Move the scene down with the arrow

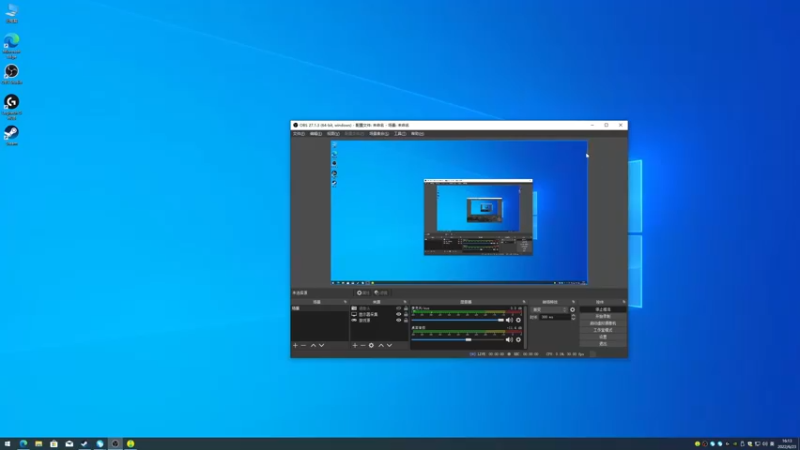coord(321,345)
